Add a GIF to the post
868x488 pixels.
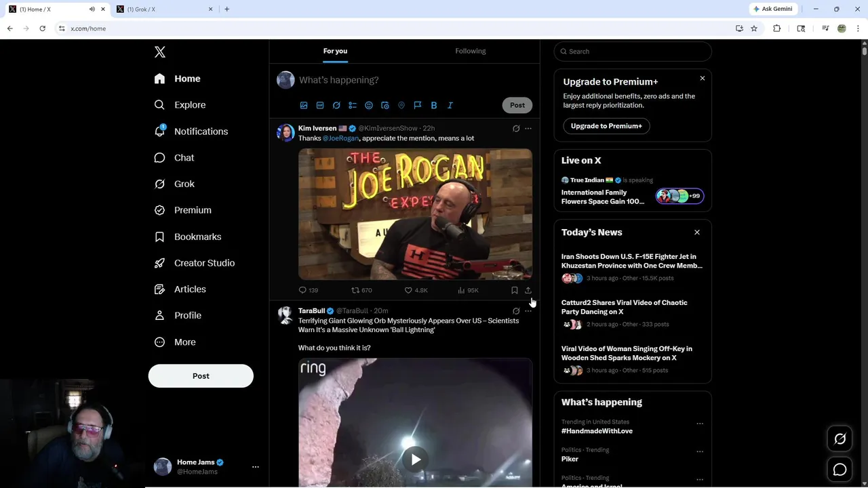320,105
